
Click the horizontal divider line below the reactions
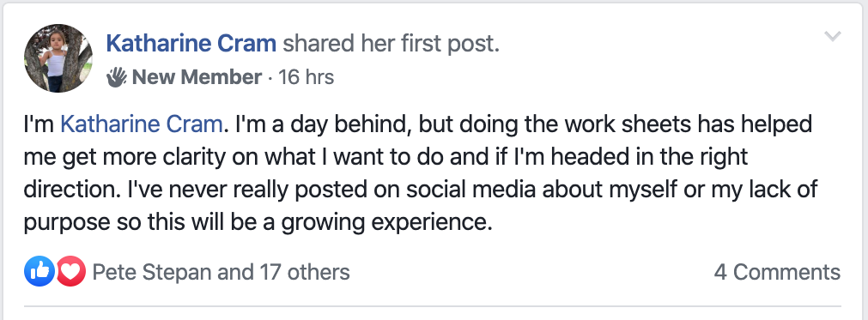tap(433, 305)
